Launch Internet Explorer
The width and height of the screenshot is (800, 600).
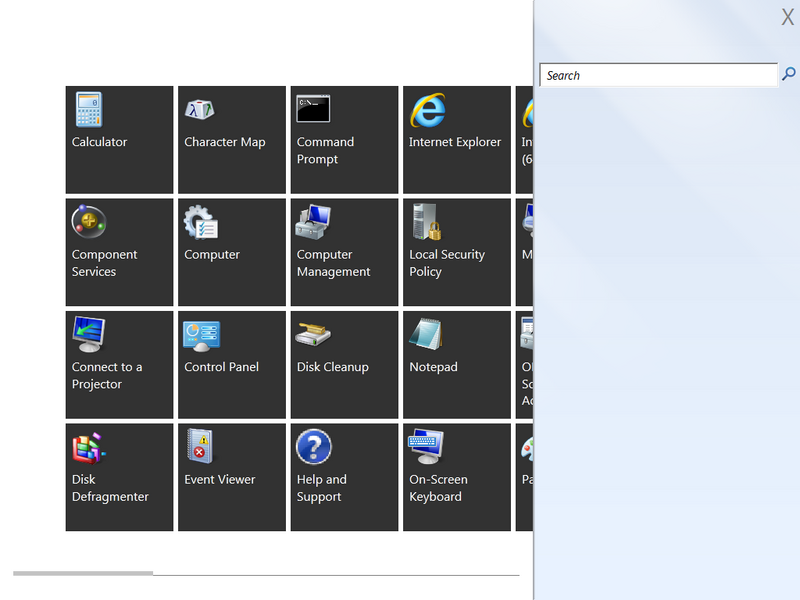click(x=456, y=139)
